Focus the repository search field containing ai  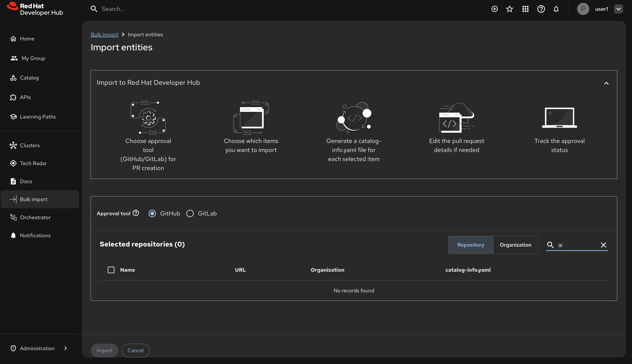576,245
